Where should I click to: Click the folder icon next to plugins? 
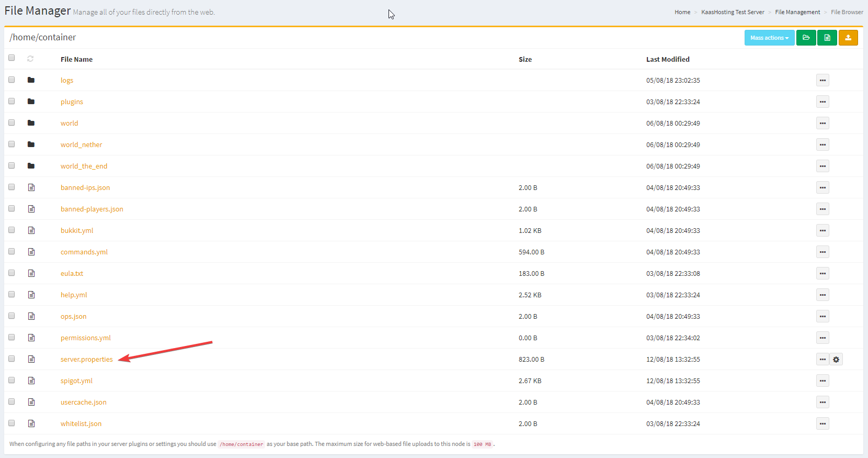[x=31, y=102]
